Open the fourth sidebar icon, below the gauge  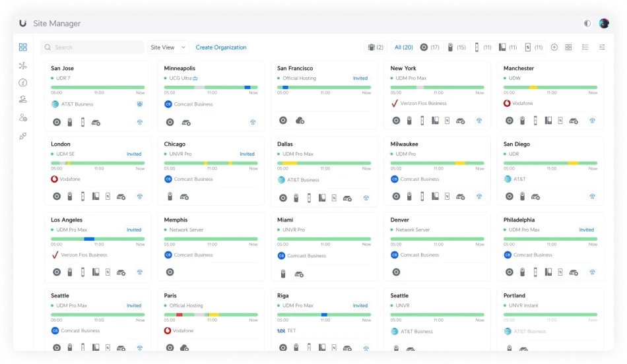[x=23, y=100]
